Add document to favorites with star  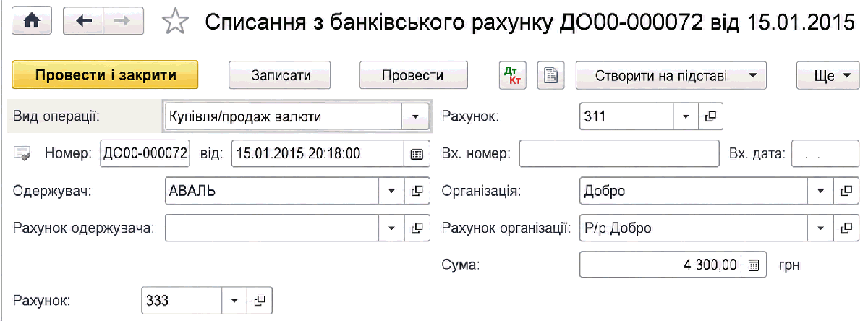click(x=174, y=22)
